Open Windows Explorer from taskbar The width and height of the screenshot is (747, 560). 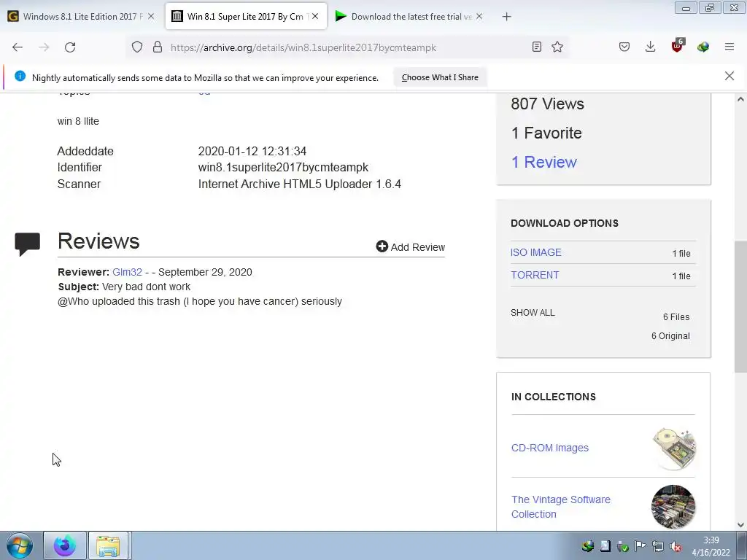pos(108,545)
